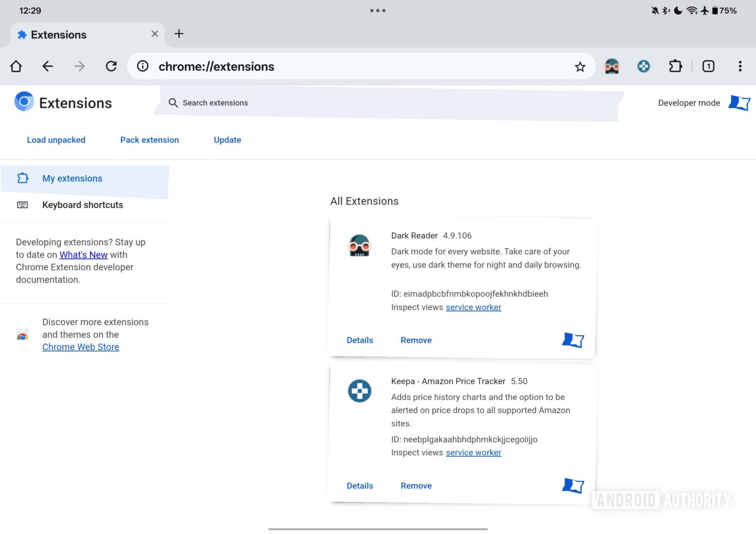756x534 pixels.
Task: Click the Keepa icon in the browser toolbar
Action: coord(643,66)
